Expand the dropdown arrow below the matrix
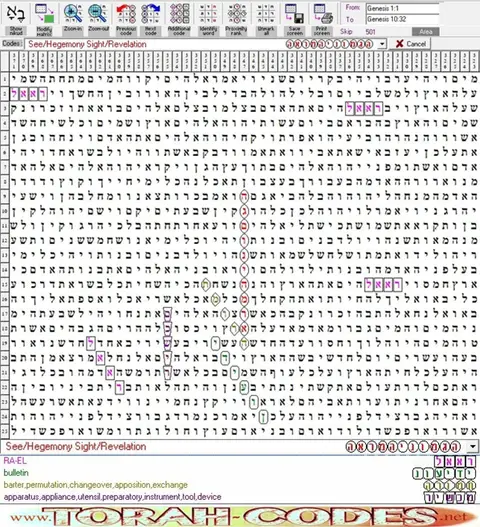 pos(473,447)
